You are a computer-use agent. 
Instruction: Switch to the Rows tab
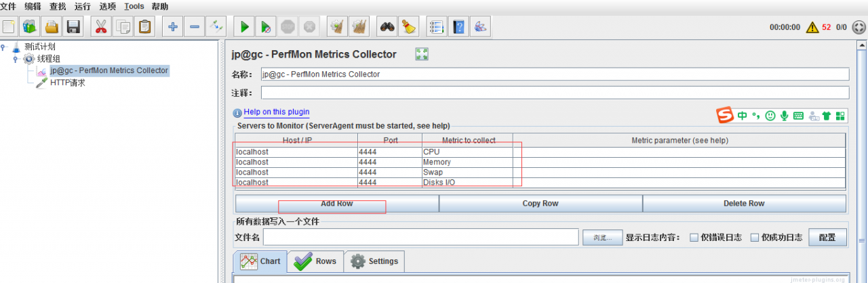point(316,261)
